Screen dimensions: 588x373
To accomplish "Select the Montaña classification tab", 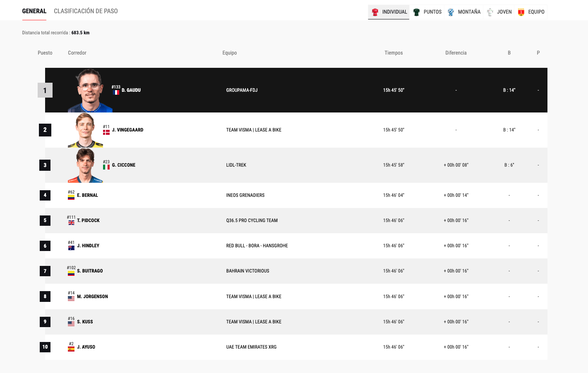I will [x=464, y=12].
